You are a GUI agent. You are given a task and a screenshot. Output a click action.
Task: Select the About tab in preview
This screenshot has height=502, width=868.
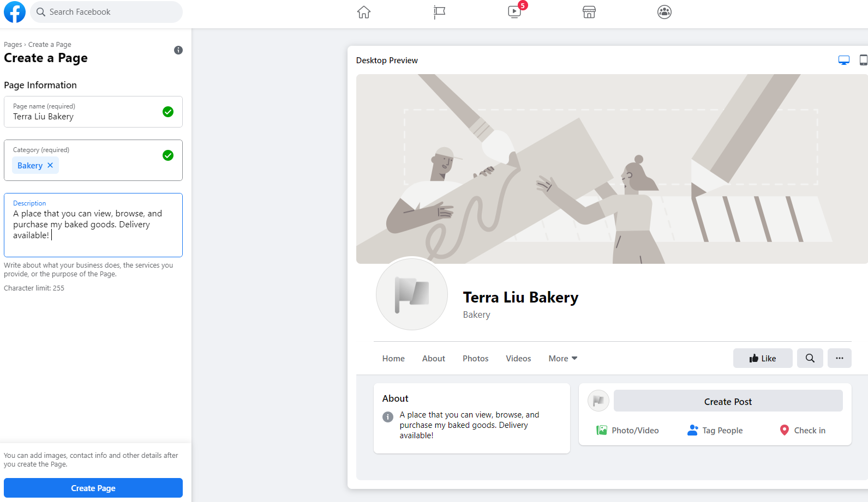434,358
